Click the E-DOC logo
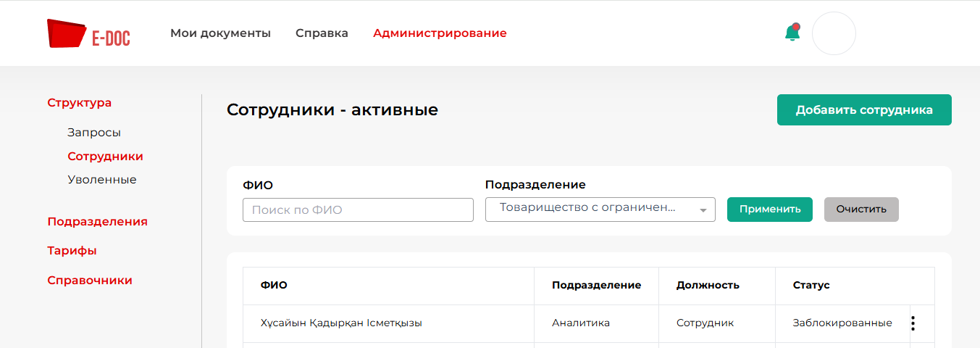This screenshot has width=980, height=348. (x=88, y=33)
